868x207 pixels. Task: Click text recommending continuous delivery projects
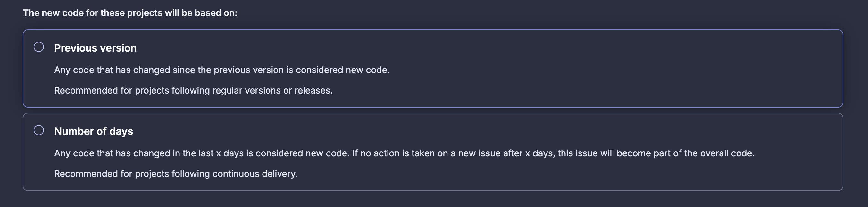pyautogui.click(x=176, y=174)
